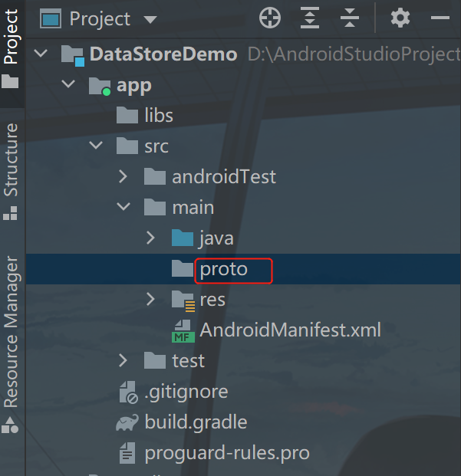Open the .gitignore file
Screen dimensions: 461x476
click(x=186, y=392)
